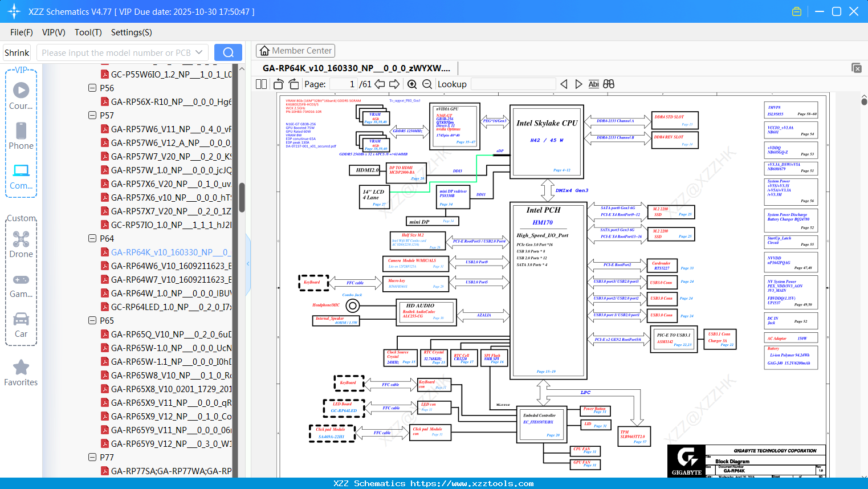Collapse the P64 tree folder

(x=92, y=238)
